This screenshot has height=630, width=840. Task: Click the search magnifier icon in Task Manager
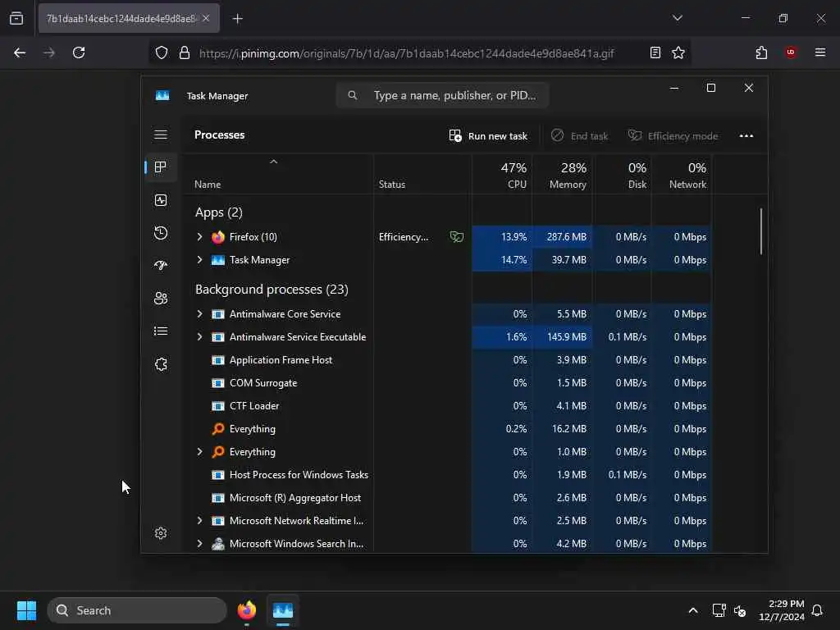click(x=353, y=95)
